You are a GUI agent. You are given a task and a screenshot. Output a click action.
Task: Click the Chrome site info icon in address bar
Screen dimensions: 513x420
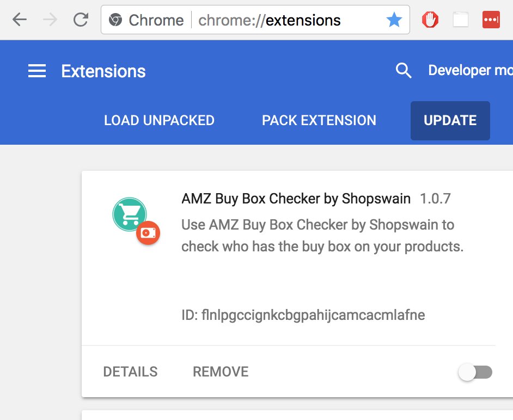click(x=115, y=20)
